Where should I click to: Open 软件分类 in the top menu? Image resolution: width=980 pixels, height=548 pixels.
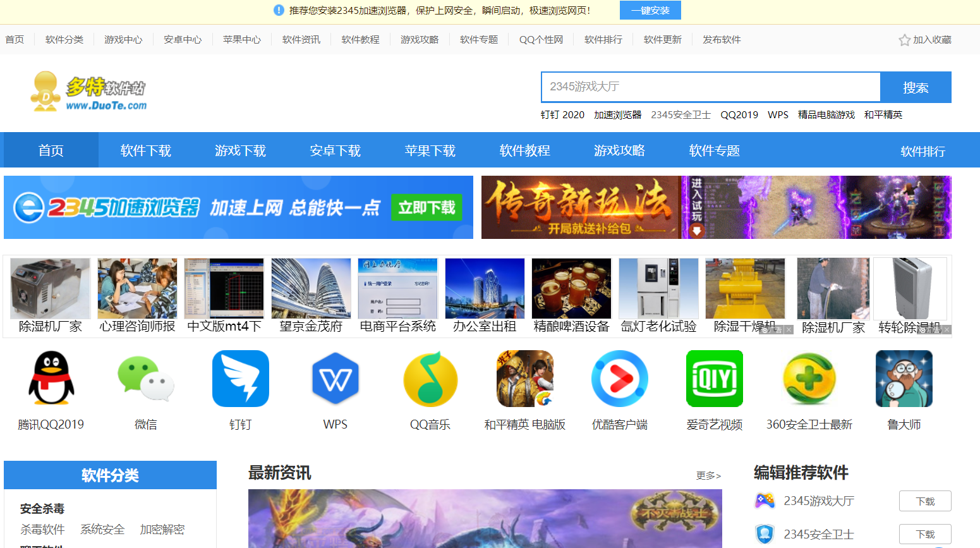point(64,40)
